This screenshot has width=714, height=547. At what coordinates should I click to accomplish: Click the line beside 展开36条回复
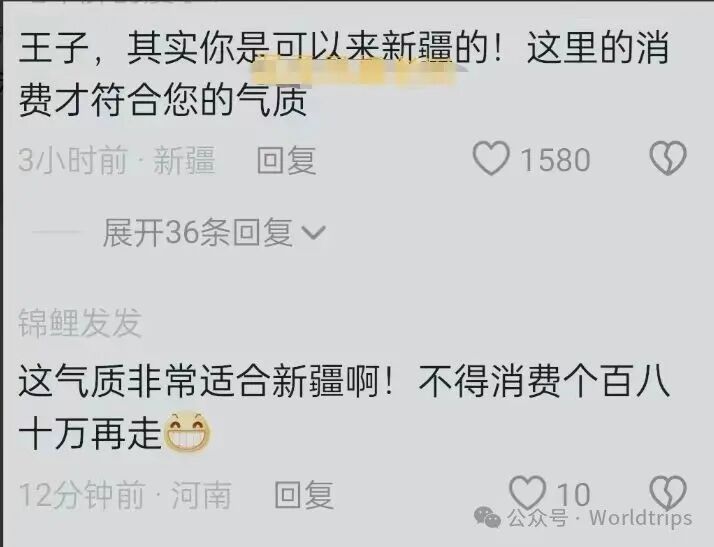point(57,232)
